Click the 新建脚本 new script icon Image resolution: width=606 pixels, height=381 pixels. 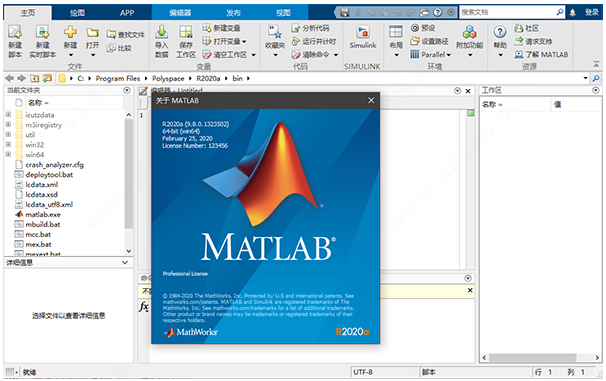[15, 32]
